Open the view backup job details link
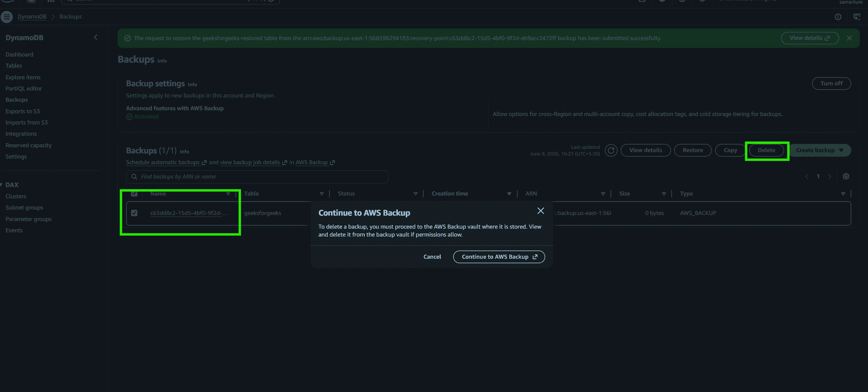The height and width of the screenshot is (392, 868). (x=253, y=162)
